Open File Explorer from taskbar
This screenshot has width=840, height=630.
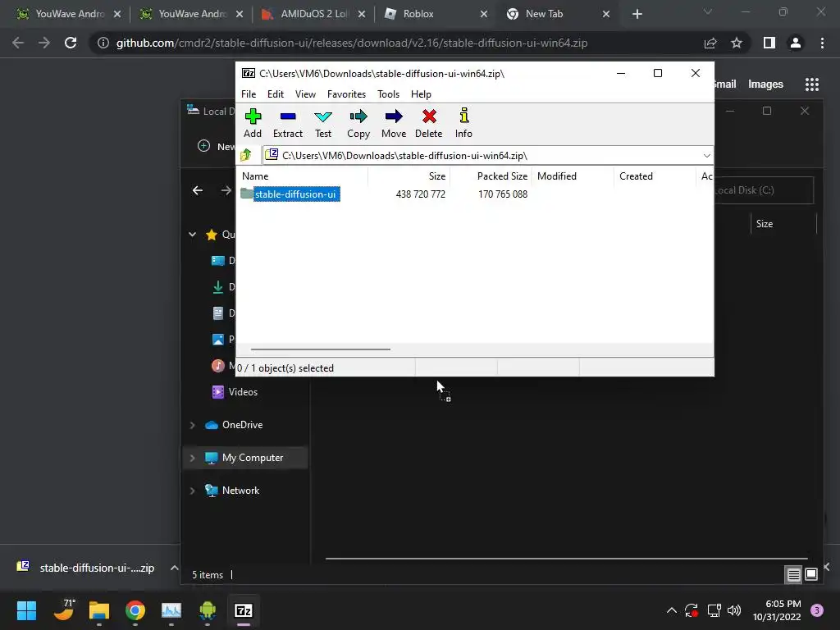coord(99,610)
